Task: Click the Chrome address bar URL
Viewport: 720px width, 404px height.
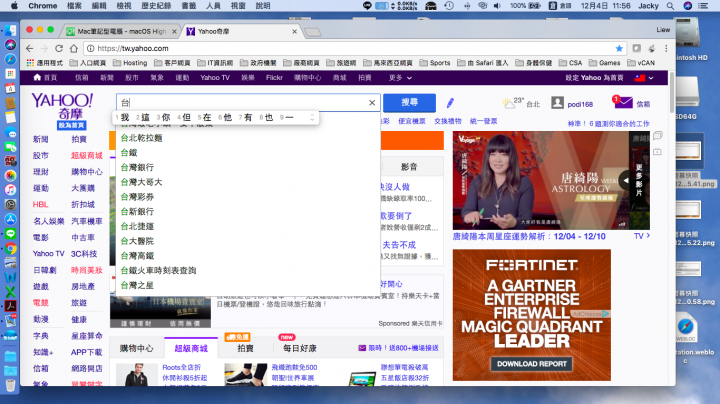Action: click(x=133, y=48)
